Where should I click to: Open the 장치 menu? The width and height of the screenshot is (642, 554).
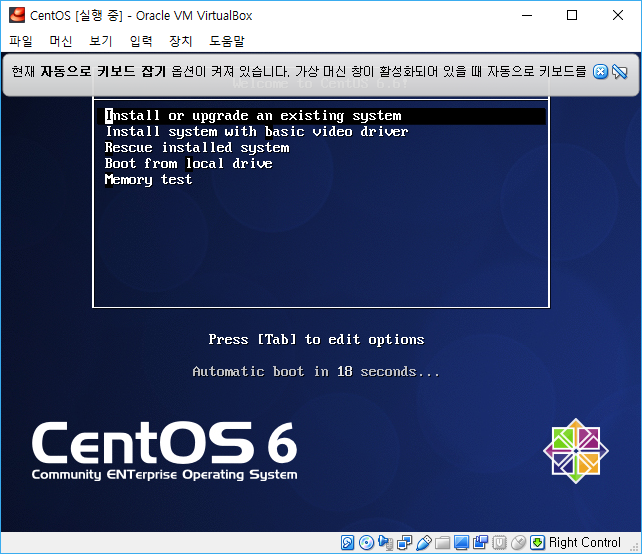[181, 41]
